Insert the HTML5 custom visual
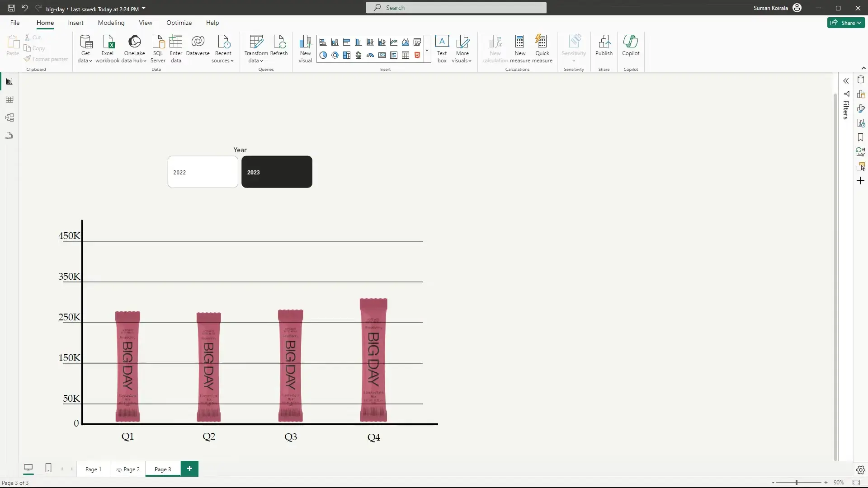The image size is (868, 488). (417, 55)
